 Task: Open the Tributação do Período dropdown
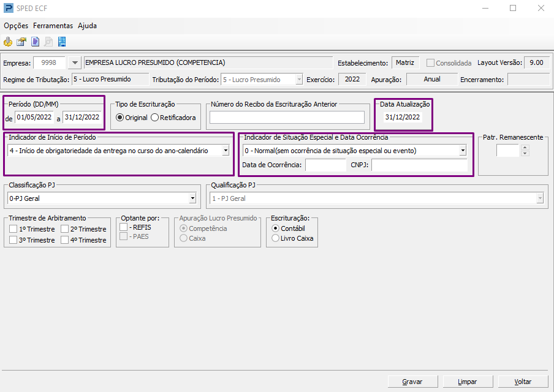coord(299,80)
